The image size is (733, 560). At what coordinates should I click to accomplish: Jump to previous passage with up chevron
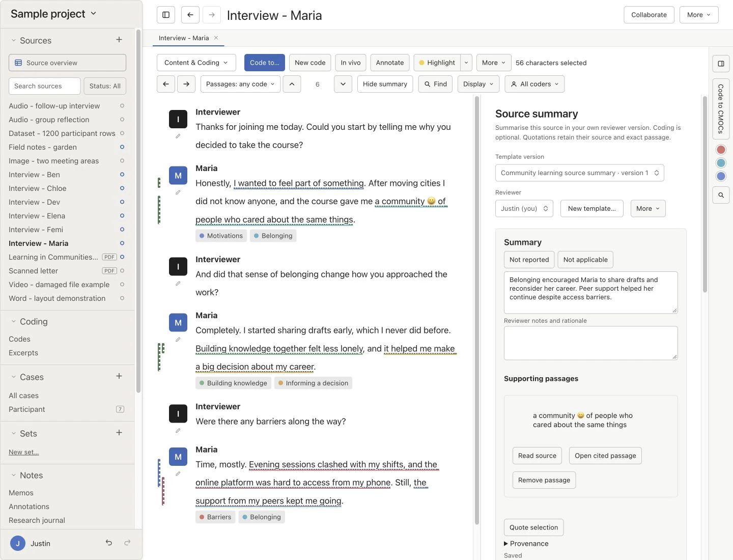(x=292, y=84)
